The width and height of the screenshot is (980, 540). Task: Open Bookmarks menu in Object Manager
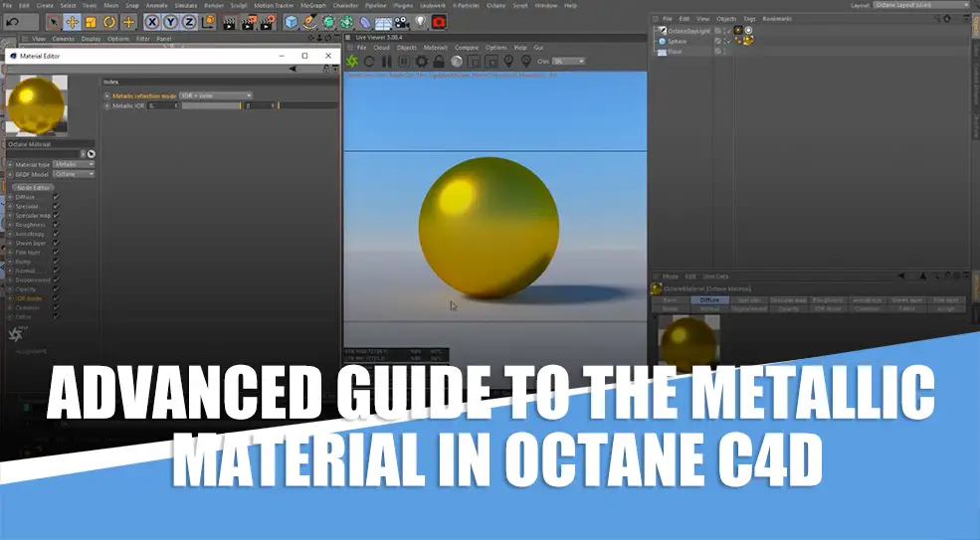pyautogui.click(x=777, y=19)
